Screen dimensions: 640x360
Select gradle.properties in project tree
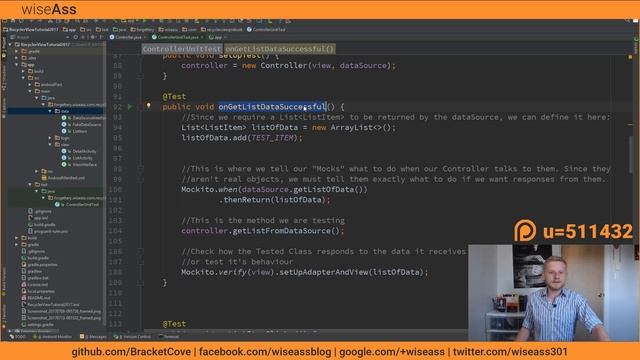(x=40, y=264)
